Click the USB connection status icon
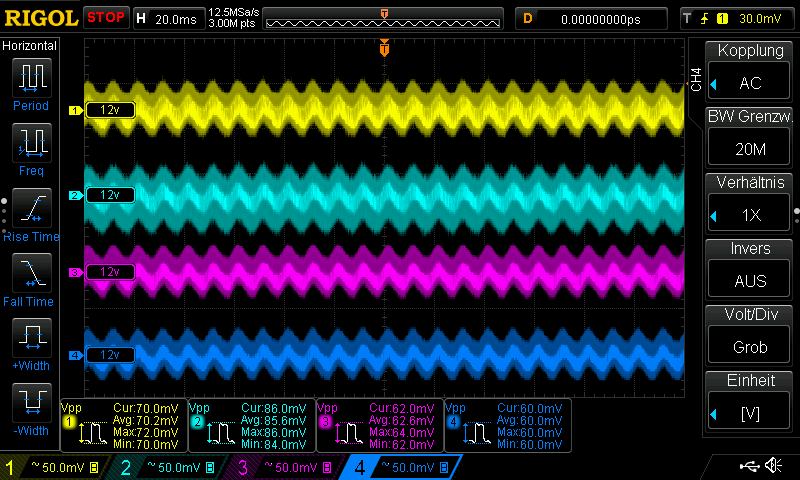This screenshot has height=480, width=800. click(x=750, y=466)
